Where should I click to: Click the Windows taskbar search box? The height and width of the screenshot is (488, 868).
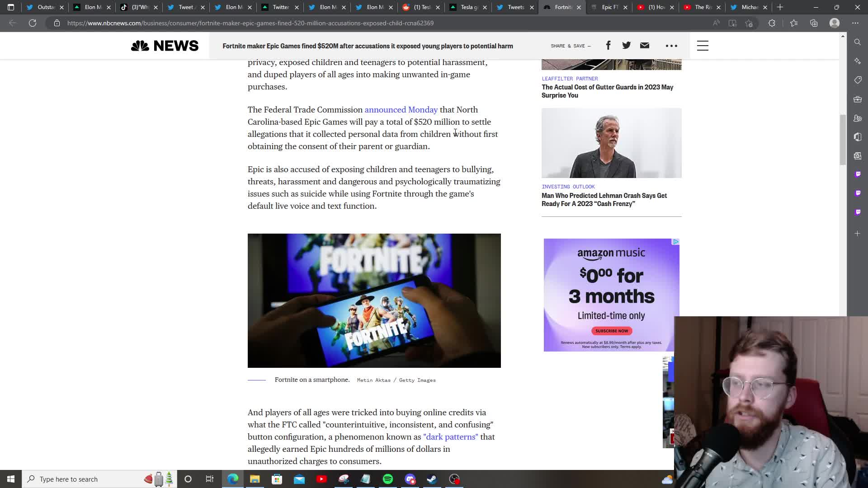tap(99, 479)
